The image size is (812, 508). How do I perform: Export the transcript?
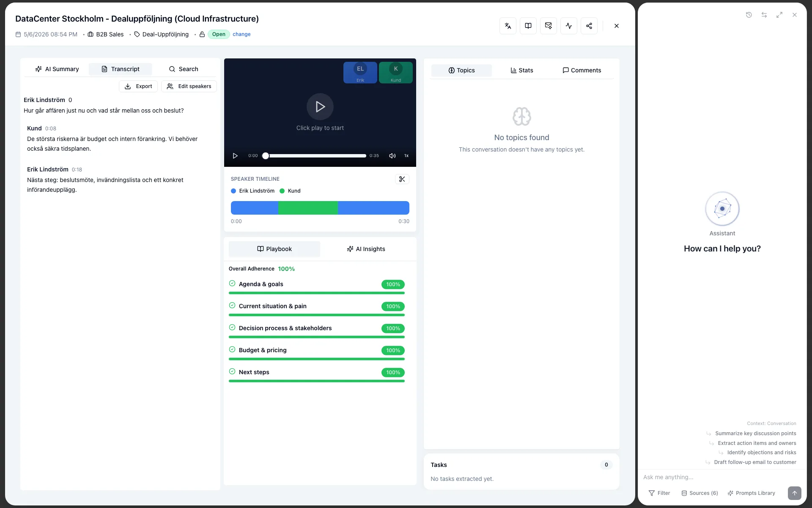138,86
